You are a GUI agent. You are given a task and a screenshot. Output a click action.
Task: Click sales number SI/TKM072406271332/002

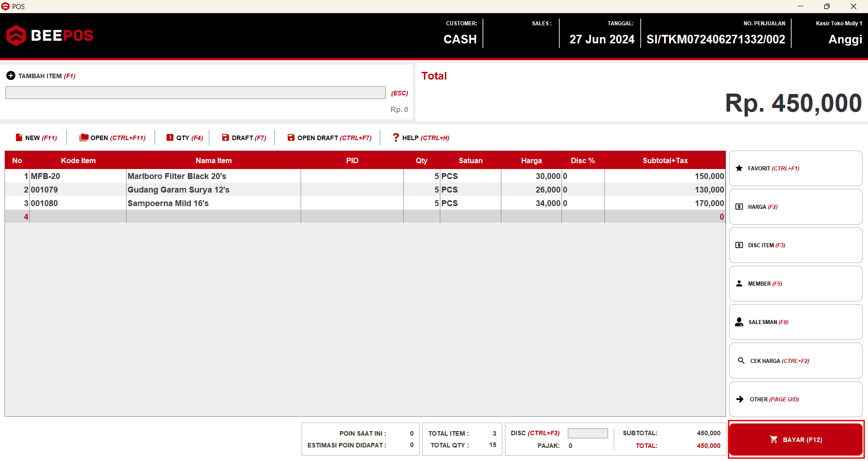(x=716, y=39)
